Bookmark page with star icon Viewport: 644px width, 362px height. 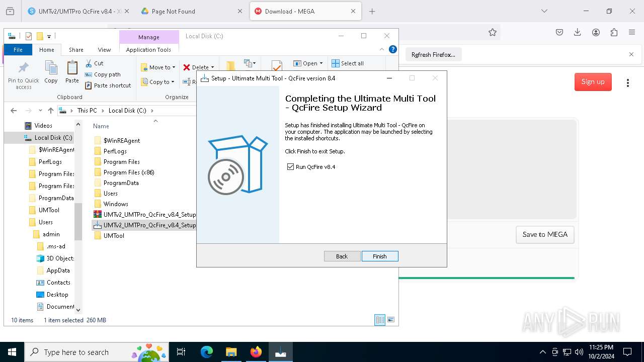click(x=493, y=32)
